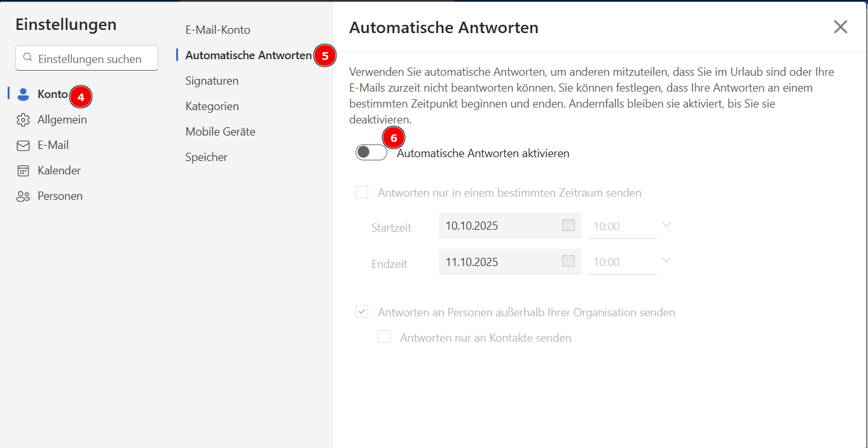868x448 pixels.
Task: Click the Kalender icon in sidebar
Action: coord(24,171)
